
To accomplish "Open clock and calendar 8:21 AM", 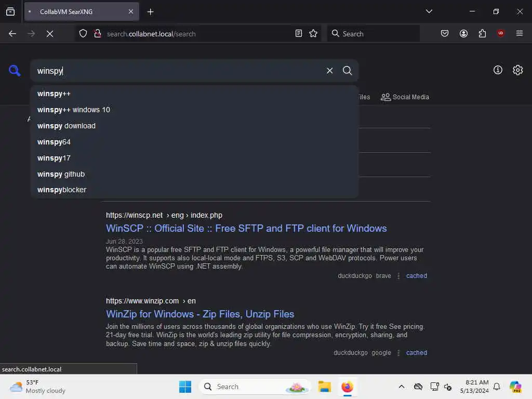I will (474, 387).
